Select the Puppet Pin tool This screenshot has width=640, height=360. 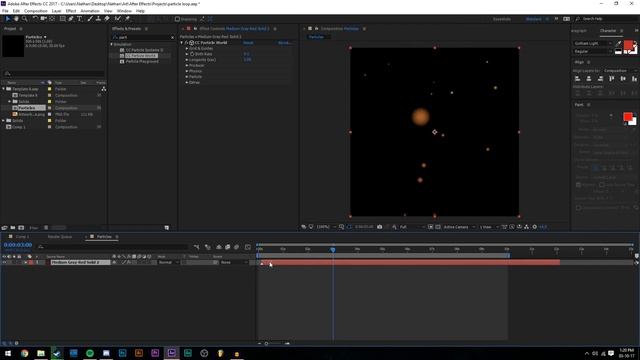(127, 19)
